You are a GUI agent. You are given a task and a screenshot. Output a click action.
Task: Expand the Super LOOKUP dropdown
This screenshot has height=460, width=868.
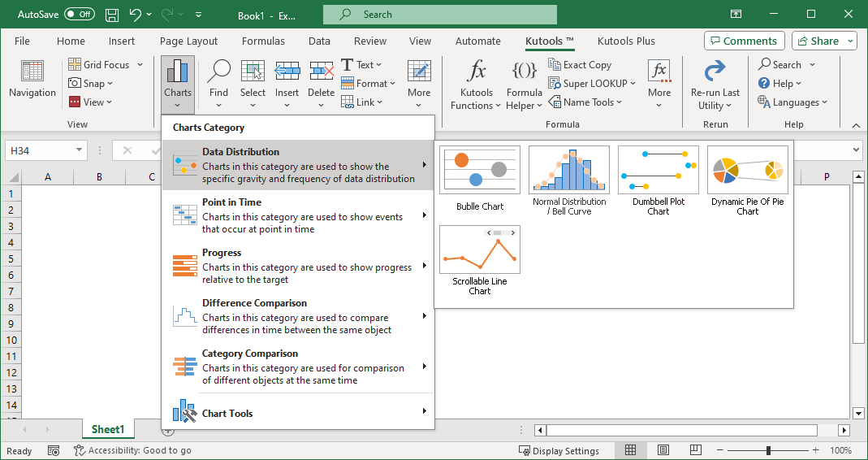(633, 84)
